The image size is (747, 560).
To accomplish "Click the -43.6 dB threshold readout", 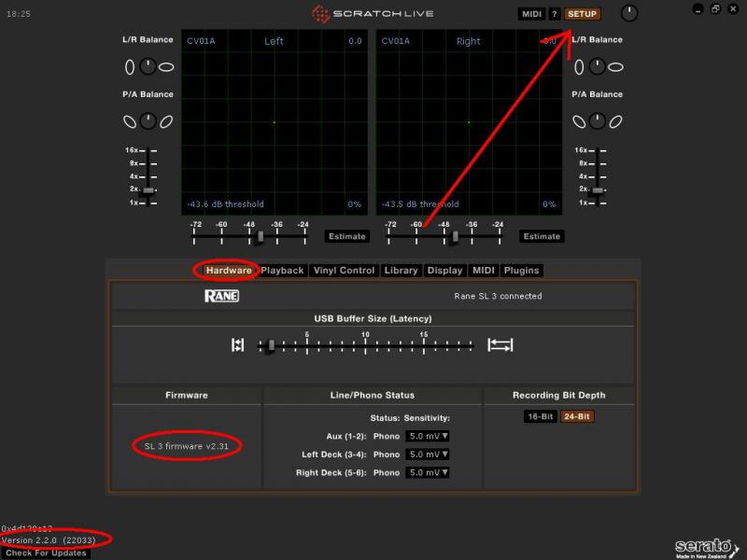I will 225,204.
